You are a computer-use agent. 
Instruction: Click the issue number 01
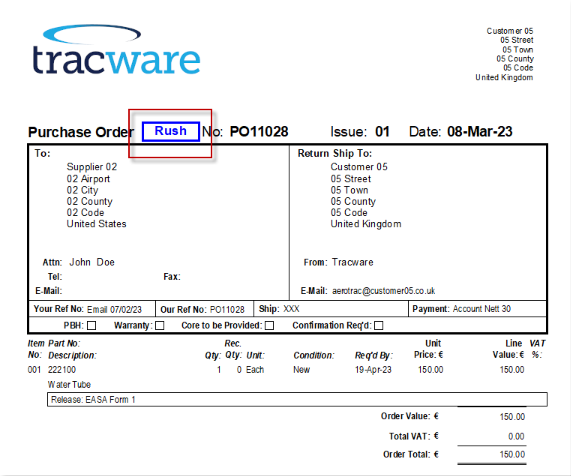point(382,131)
